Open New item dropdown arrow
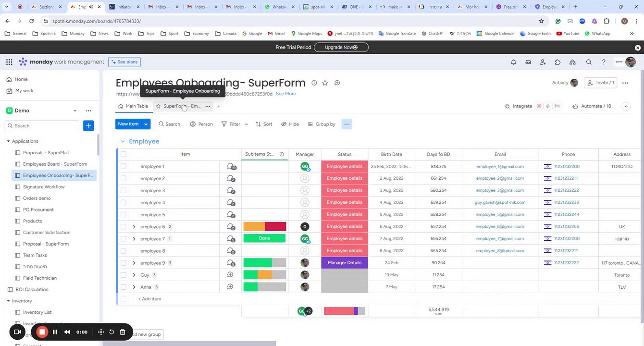The height and width of the screenshot is (346, 644). (x=146, y=124)
